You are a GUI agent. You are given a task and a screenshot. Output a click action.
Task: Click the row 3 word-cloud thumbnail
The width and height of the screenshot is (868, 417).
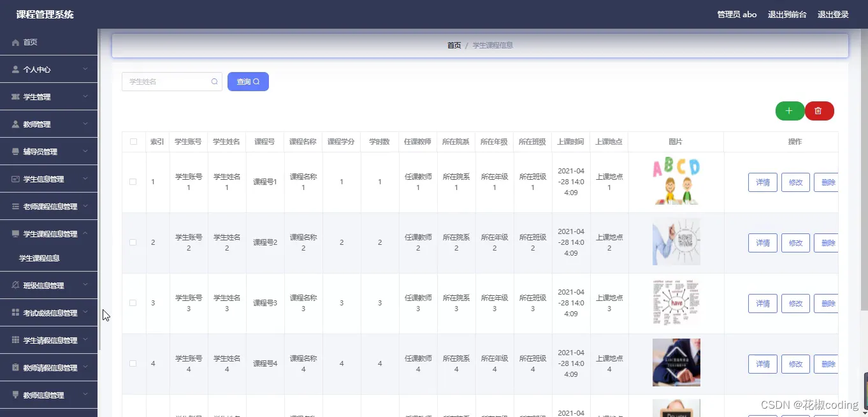click(x=676, y=302)
